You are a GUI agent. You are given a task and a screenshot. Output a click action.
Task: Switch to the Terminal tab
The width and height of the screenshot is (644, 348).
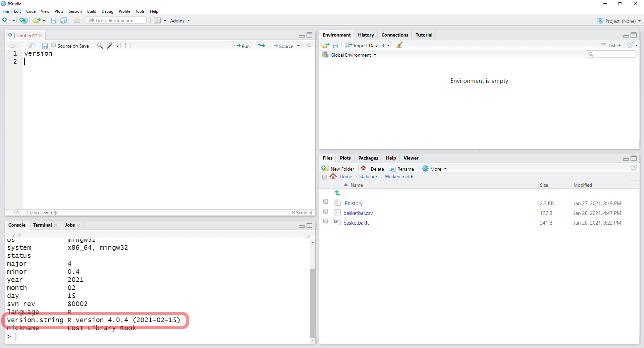click(42, 225)
